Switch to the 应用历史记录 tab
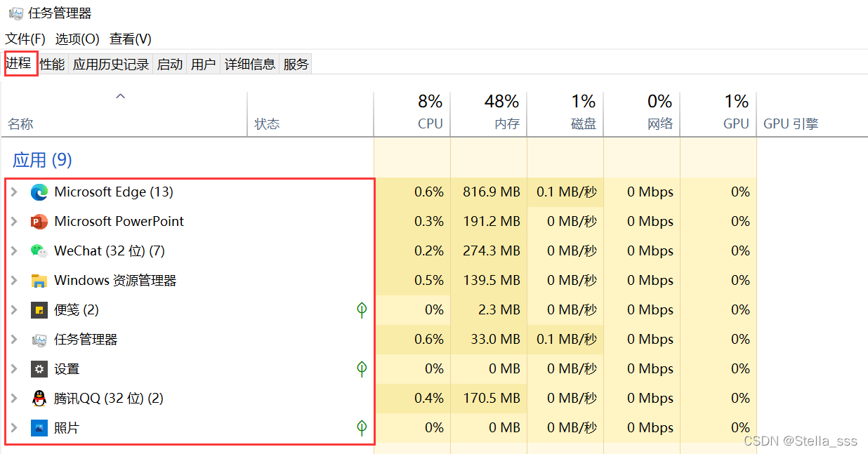Image resolution: width=868 pixels, height=454 pixels. [111, 64]
